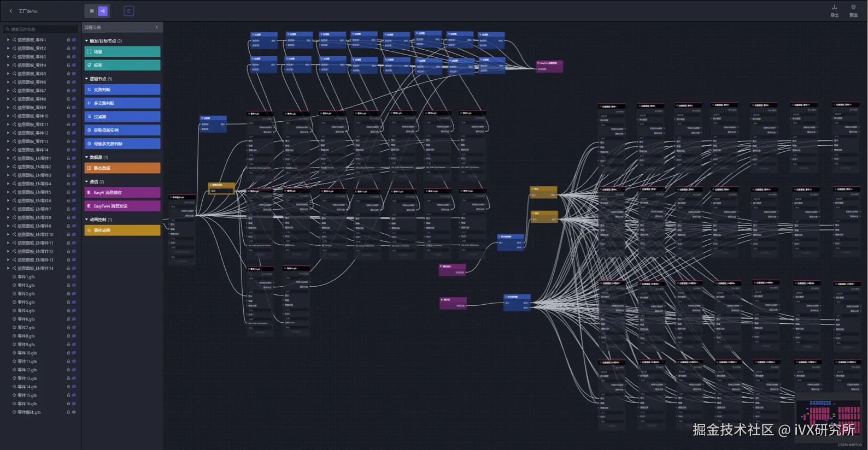Toggle visibility of 信息面板_EN零件10

coord(74,234)
